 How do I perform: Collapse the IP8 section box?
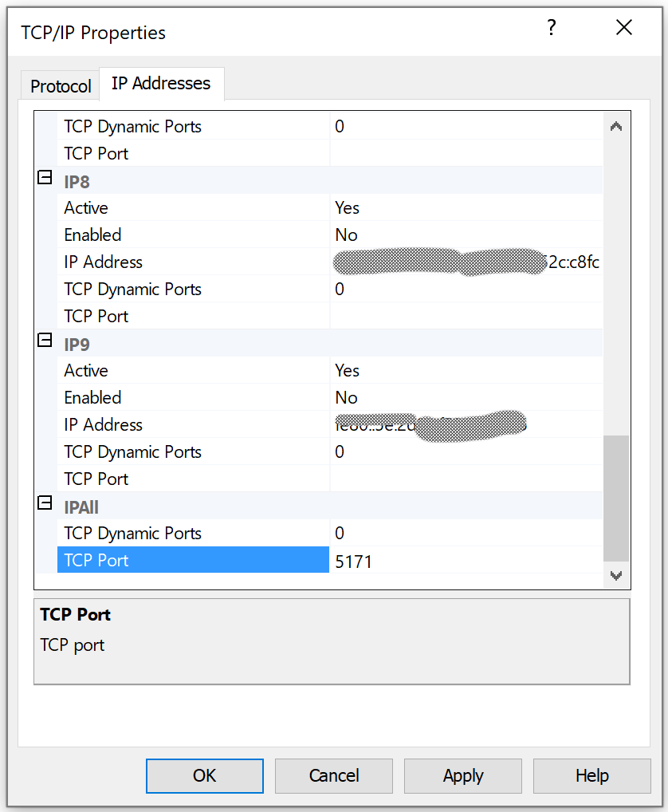[45, 178]
